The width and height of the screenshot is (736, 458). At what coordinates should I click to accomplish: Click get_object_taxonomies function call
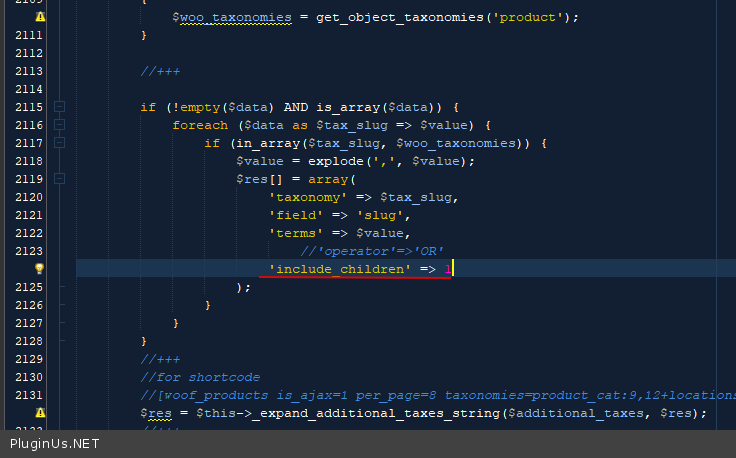click(x=400, y=18)
